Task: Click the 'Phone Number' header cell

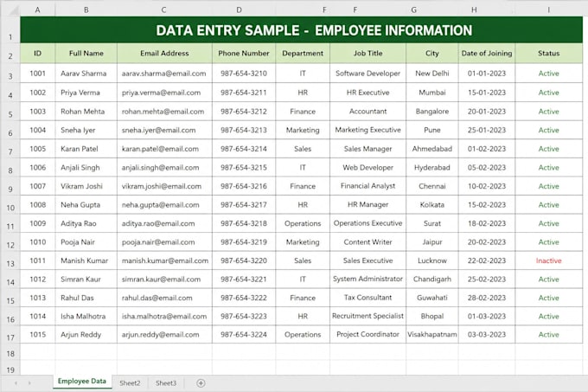Action: click(x=244, y=54)
